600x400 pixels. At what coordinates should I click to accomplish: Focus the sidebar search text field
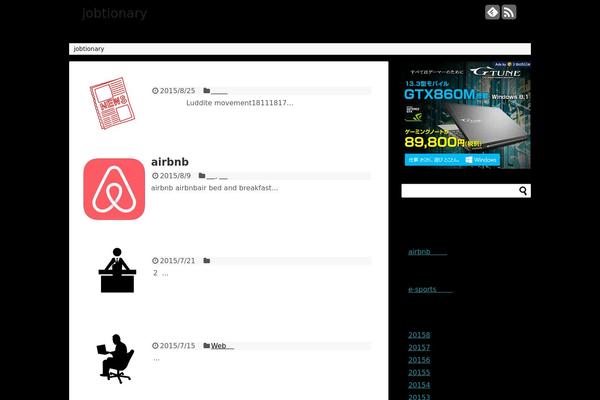tap(458, 191)
